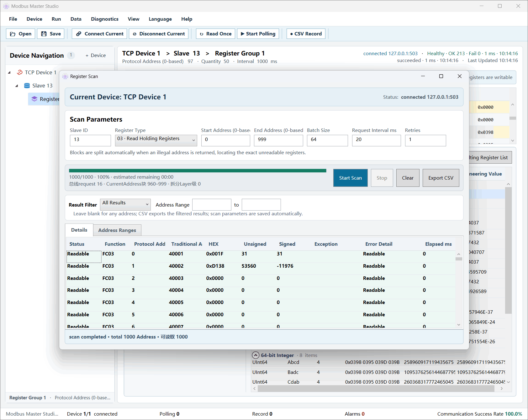528x420 pixels.
Task: Add a new device with + Device
Action: coord(96,55)
